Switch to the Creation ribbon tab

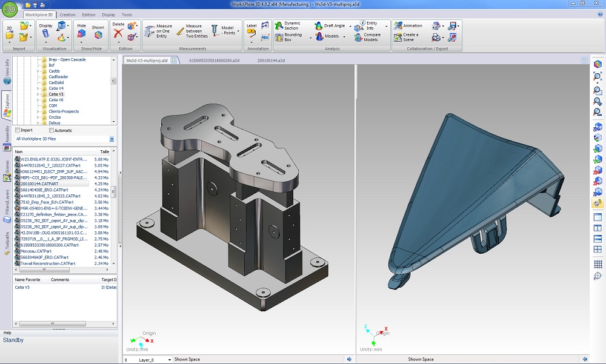coord(68,15)
